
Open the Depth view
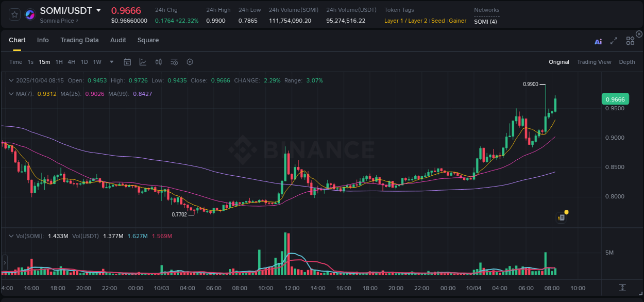[627, 62]
